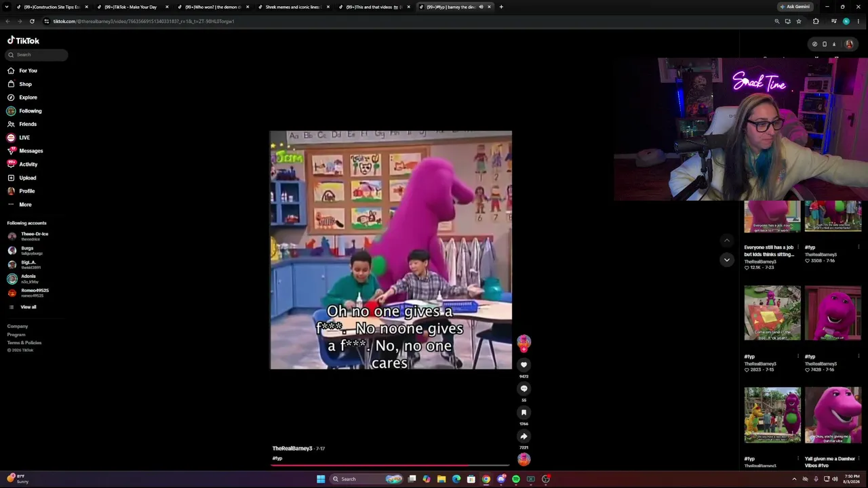Bookmark this page with the star icon

coord(799,21)
